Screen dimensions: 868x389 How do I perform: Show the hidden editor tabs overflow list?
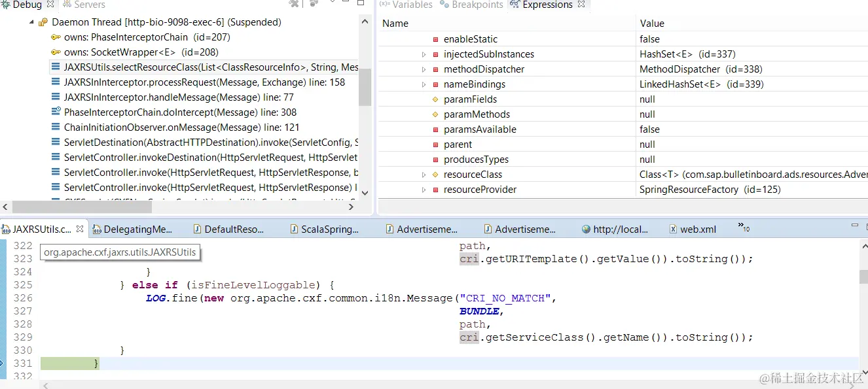(744, 228)
